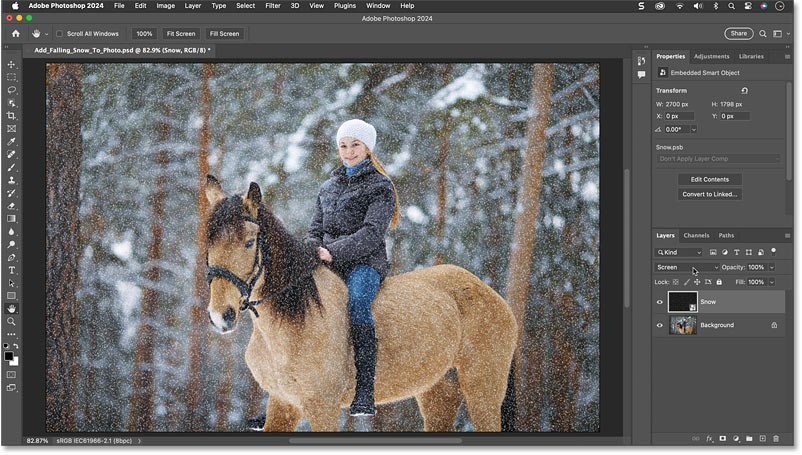The image size is (802, 455).
Task: Toggle visibility of the Background layer
Action: [x=660, y=325]
